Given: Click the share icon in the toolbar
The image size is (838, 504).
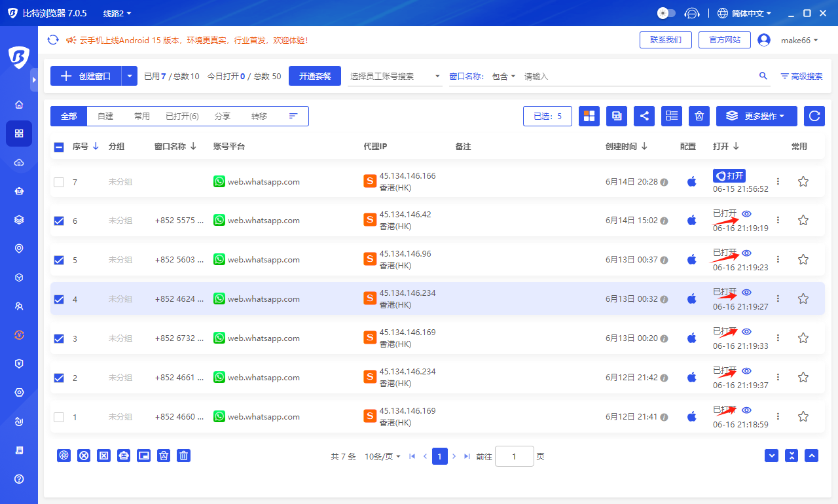Looking at the screenshot, I should point(644,116).
